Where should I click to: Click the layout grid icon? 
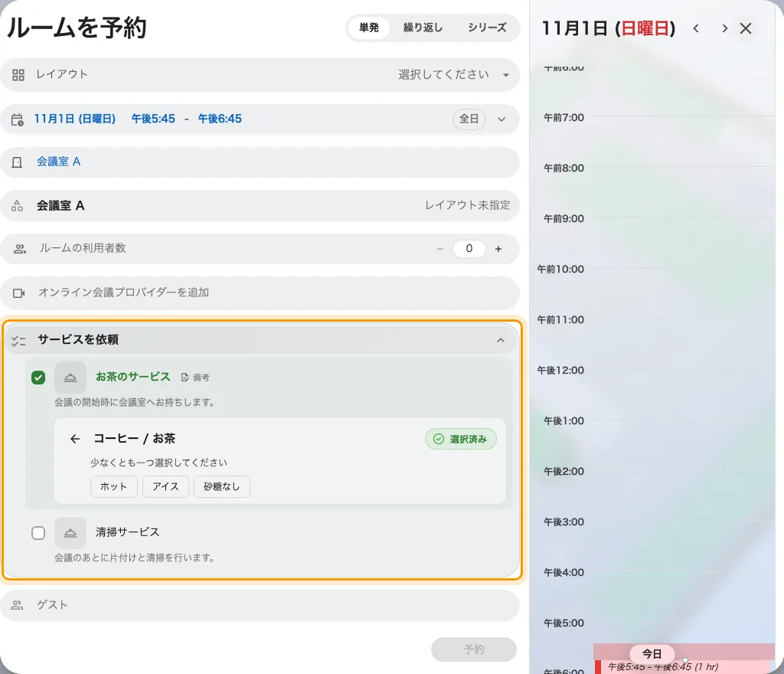tap(18, 75)
